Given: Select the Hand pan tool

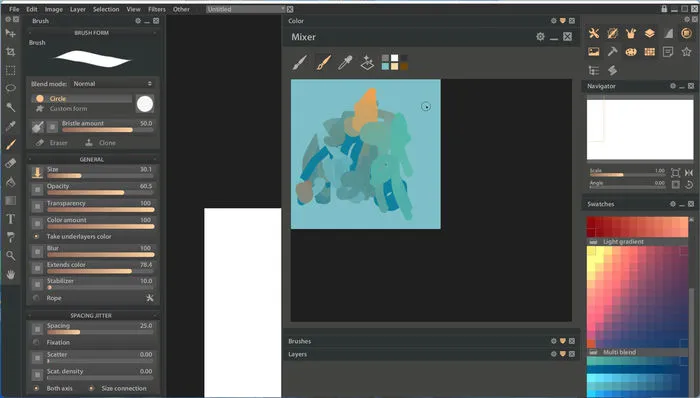Looking at the screenshot, I should click(11, 274).
